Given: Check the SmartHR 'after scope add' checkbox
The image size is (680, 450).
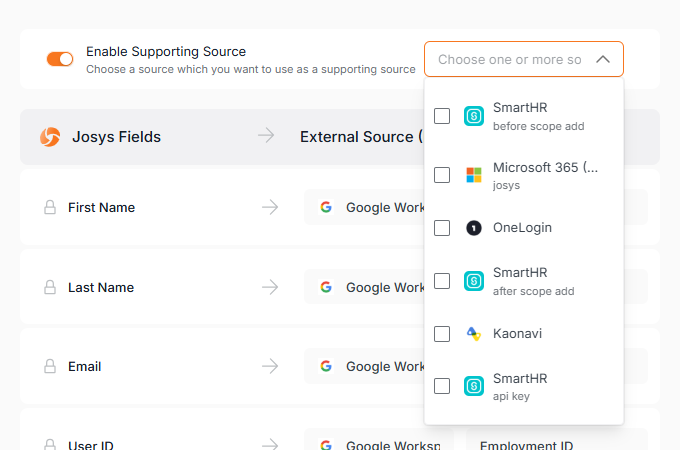Looking at the screenshot, I should [442, 281].
